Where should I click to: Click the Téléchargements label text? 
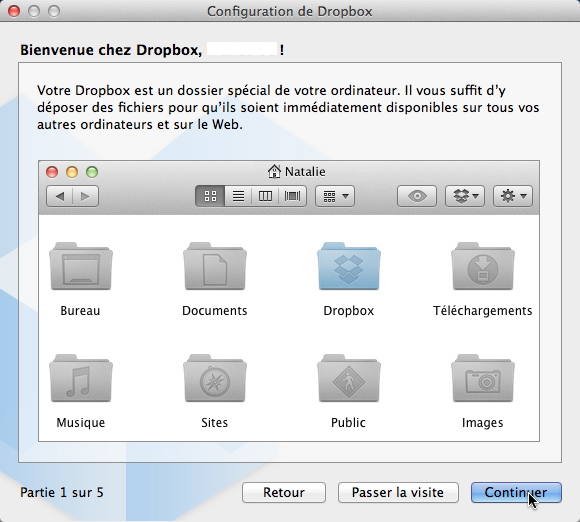click(482, 311)
